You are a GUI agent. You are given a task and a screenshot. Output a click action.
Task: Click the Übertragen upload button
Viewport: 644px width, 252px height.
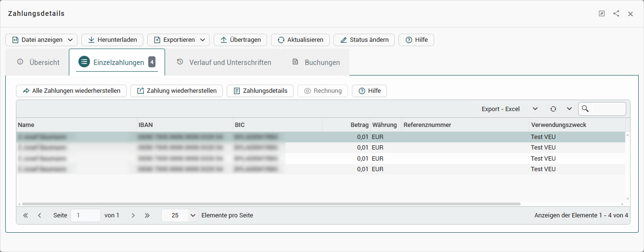240,40
